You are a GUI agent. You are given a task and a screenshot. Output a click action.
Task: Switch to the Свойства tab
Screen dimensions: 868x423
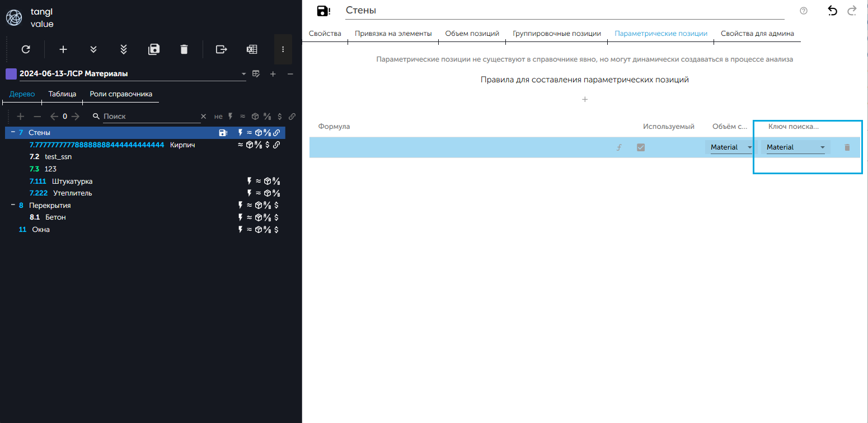[325, 34]
